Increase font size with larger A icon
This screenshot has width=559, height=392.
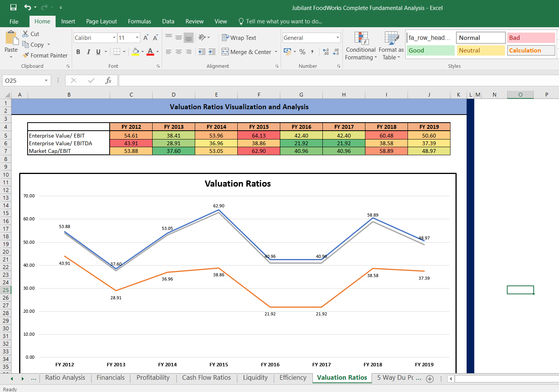pyautogui.click(x=146, y=38)
